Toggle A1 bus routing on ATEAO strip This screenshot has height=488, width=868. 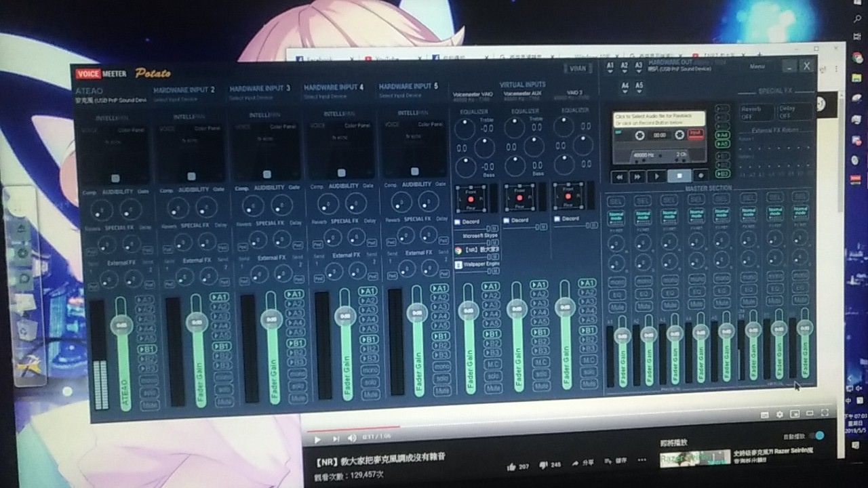click(146, 300)
